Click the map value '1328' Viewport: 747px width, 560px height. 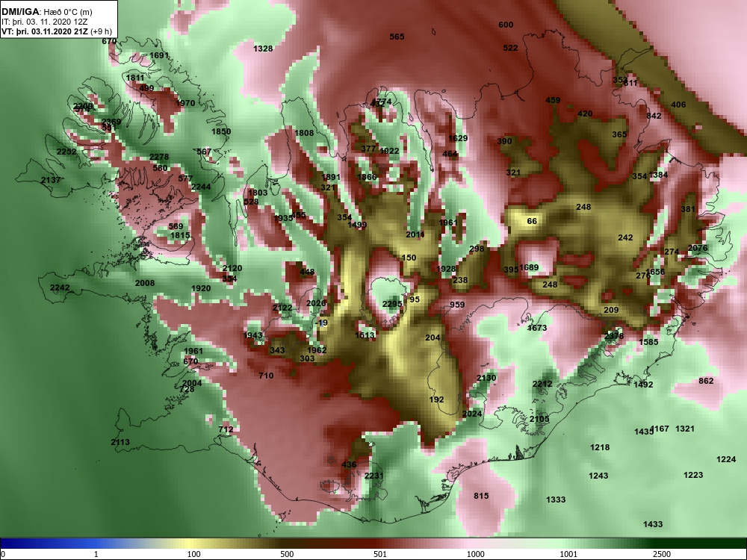[x=263, y=49]
